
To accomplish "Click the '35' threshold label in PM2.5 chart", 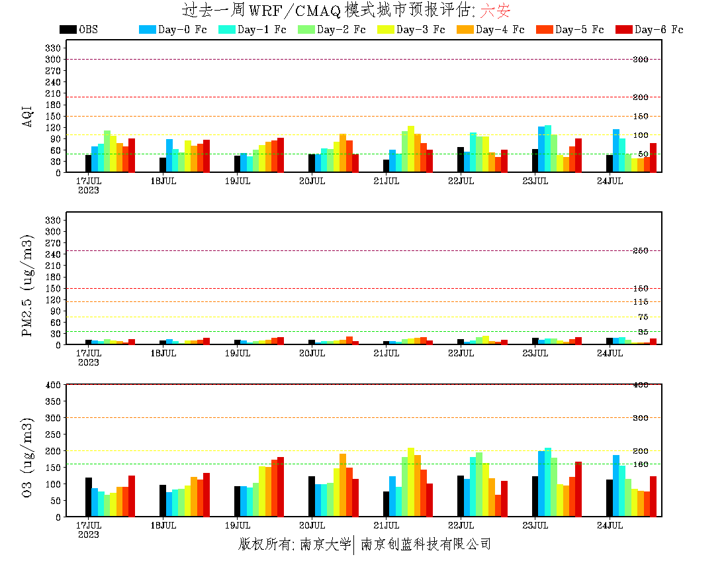I will point(643,332).
